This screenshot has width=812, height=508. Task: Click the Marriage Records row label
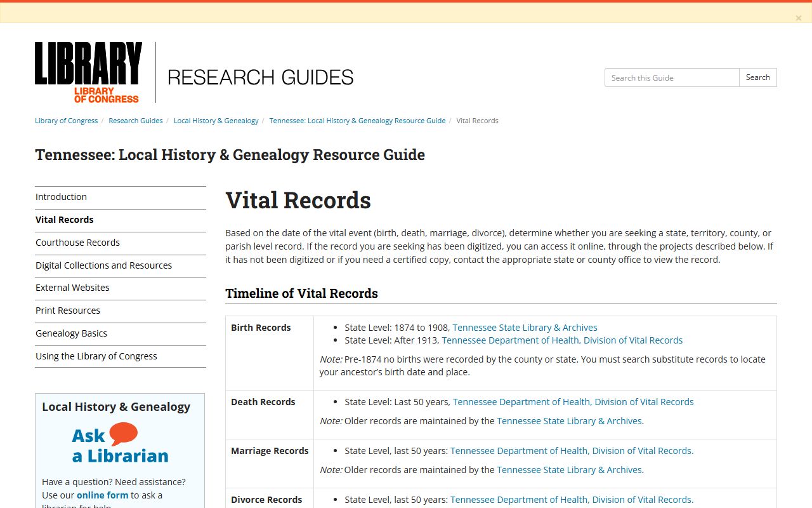(x=270, y=451)
